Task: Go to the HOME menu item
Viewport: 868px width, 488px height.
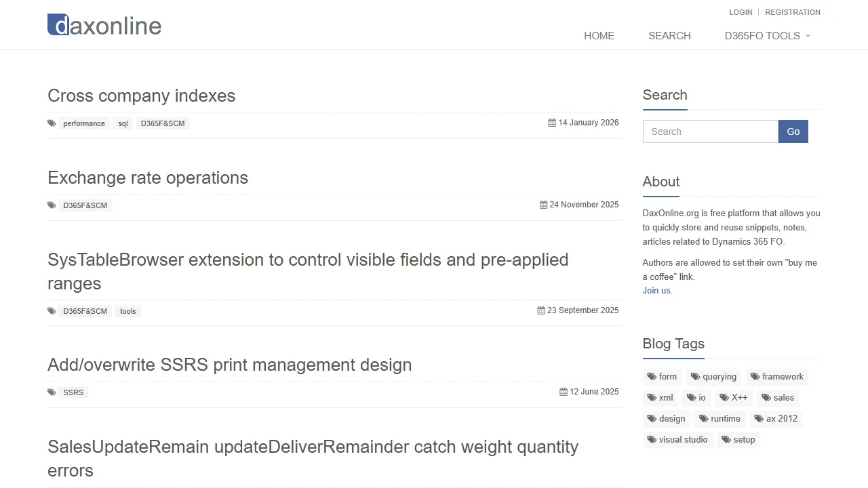Action: pos(599,35)
